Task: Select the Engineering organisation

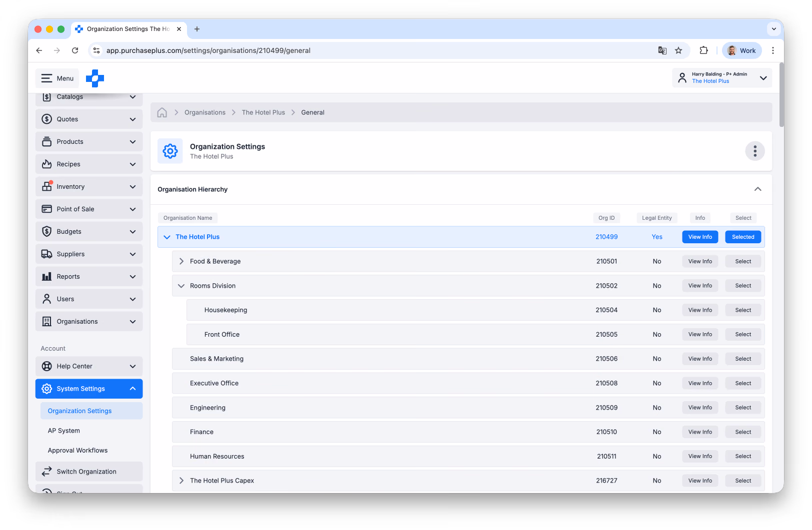Action: pos(743,408)
